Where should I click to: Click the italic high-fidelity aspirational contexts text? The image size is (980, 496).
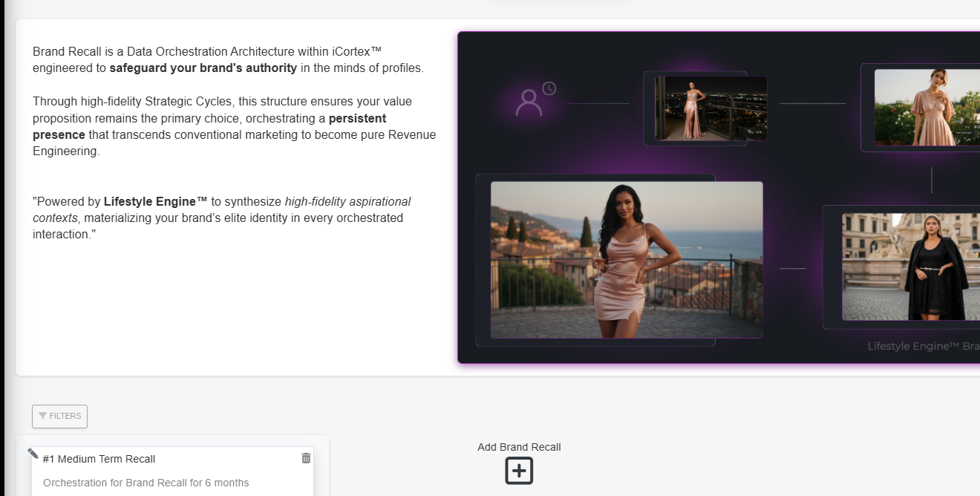222,209
